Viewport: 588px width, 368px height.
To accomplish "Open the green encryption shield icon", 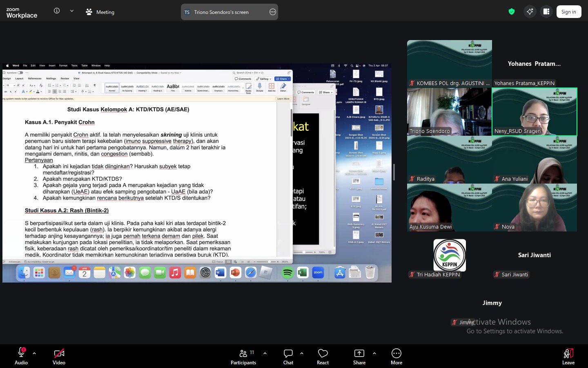I will 512,12.
